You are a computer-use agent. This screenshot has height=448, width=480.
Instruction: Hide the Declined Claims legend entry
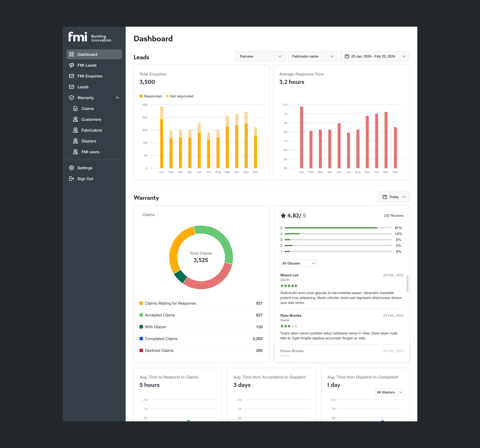point(159,350)
